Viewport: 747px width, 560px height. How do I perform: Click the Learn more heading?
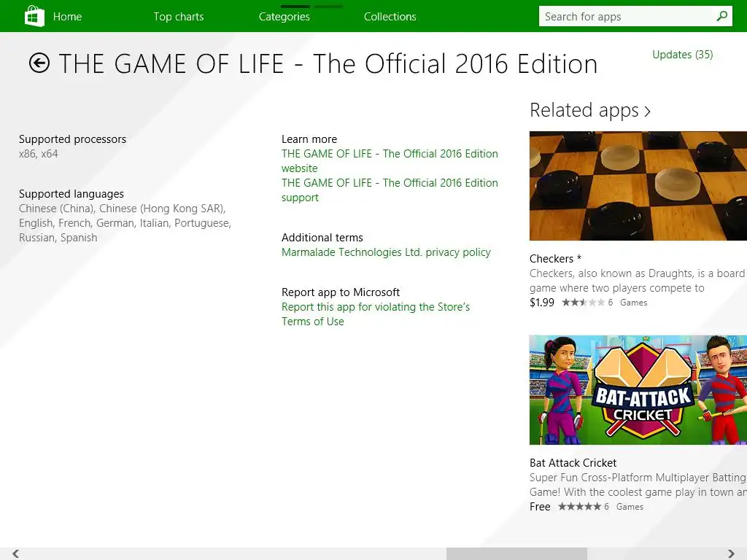point(309,139)
